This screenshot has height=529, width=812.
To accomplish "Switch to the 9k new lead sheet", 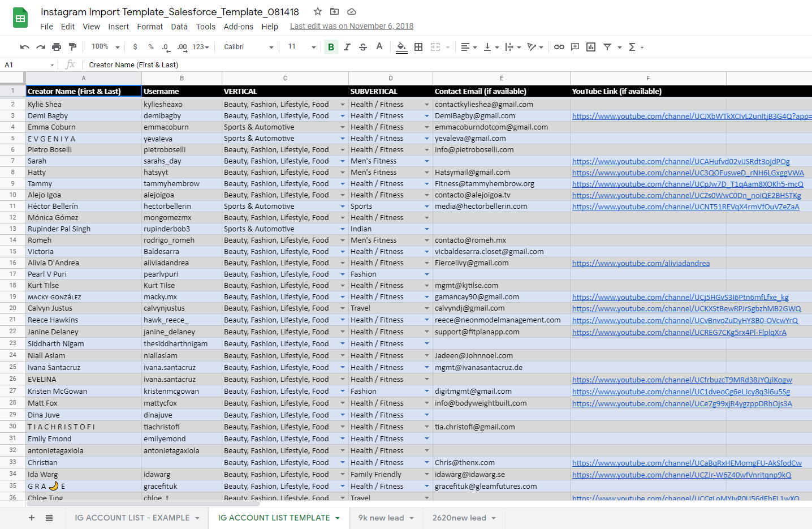I will click(x=386, y=518).
